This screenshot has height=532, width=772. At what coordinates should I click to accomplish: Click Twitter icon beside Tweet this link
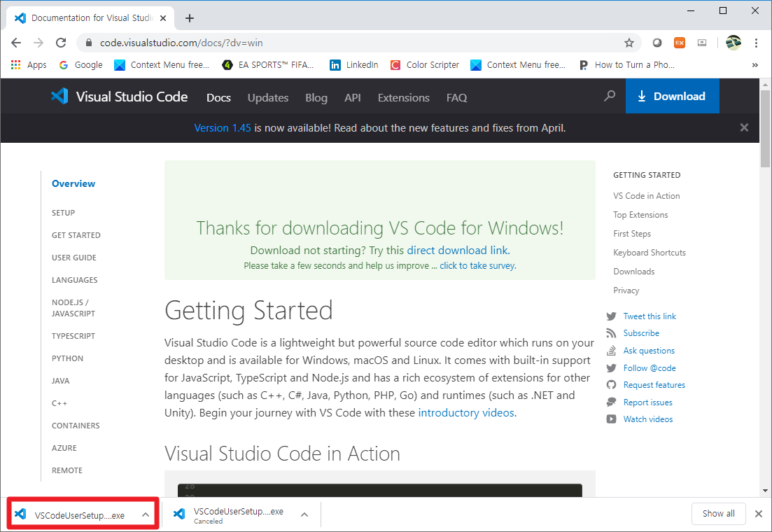point(612,316)
